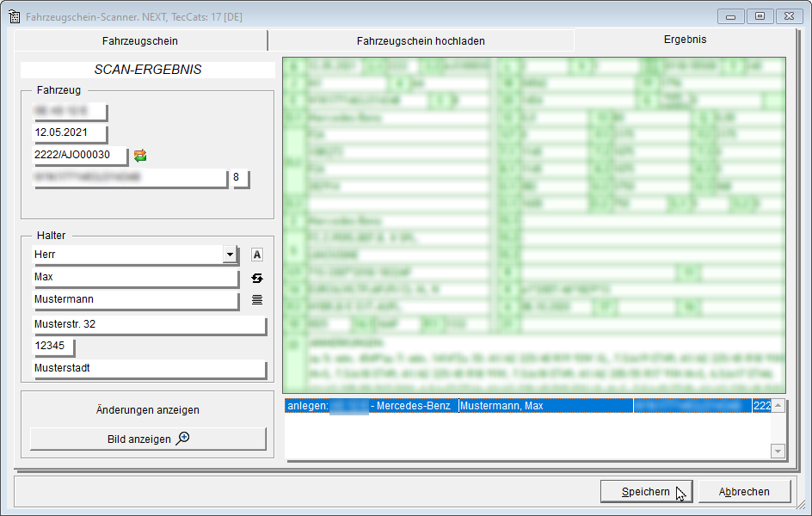Click the Bild anzeigen button
Screen dimensions: 812x516
(148, 439)
